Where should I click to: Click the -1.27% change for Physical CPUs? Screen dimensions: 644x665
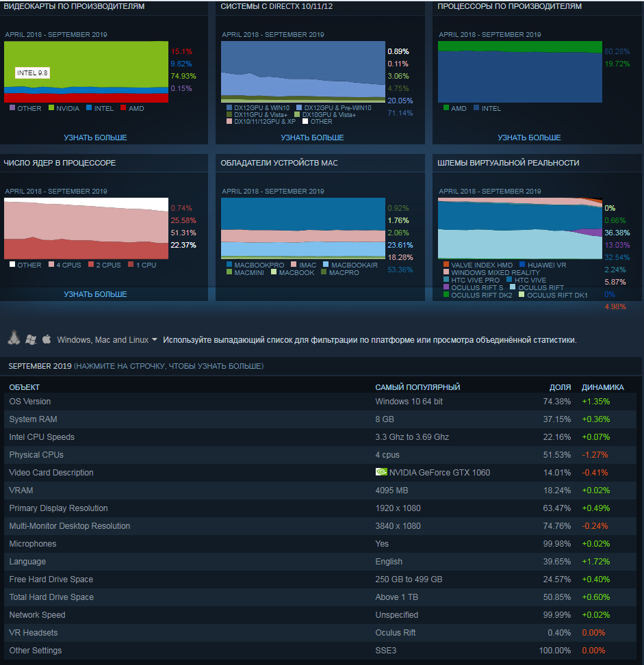595,455
